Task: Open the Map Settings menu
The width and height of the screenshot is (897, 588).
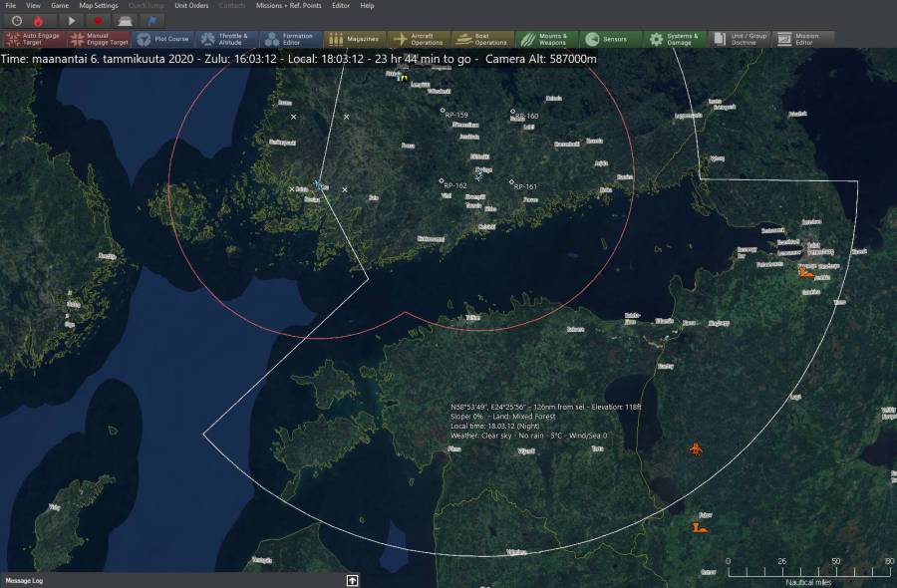Action: (99, 6)
